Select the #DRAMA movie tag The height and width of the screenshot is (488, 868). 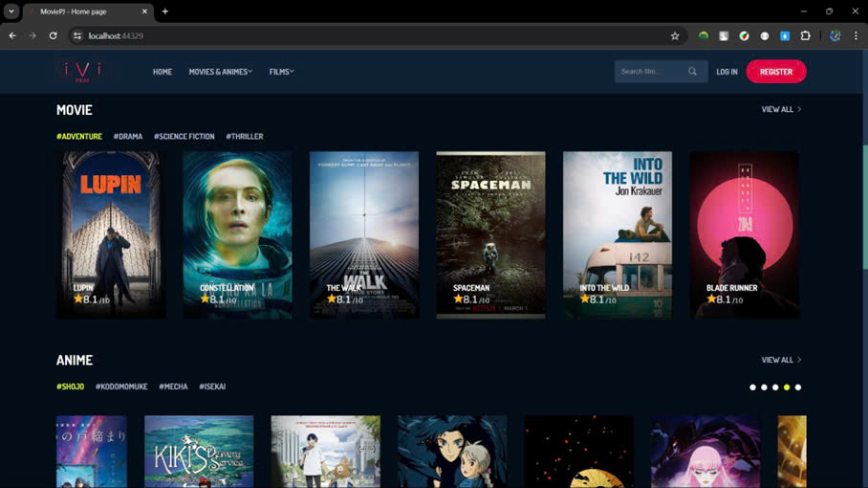pos(128,136)
